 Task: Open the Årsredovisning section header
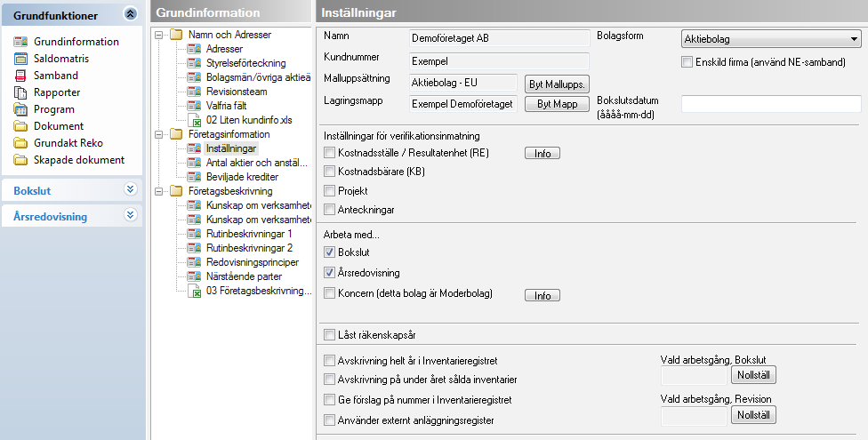[x=72, y=216]
